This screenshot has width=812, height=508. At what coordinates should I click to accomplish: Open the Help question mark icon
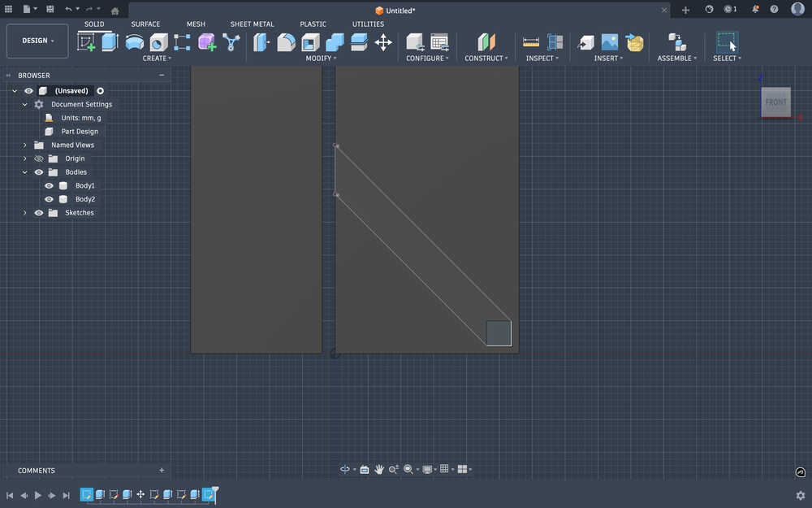(774, 9)
